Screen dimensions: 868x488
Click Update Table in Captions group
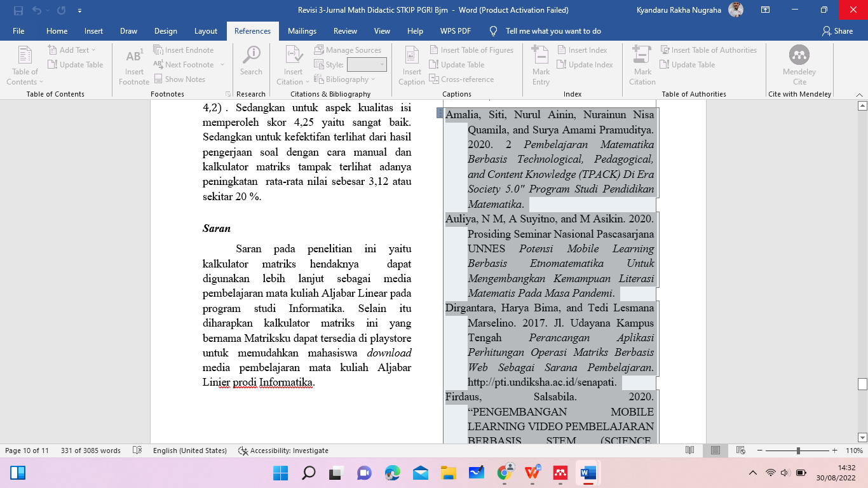[457, 65]
